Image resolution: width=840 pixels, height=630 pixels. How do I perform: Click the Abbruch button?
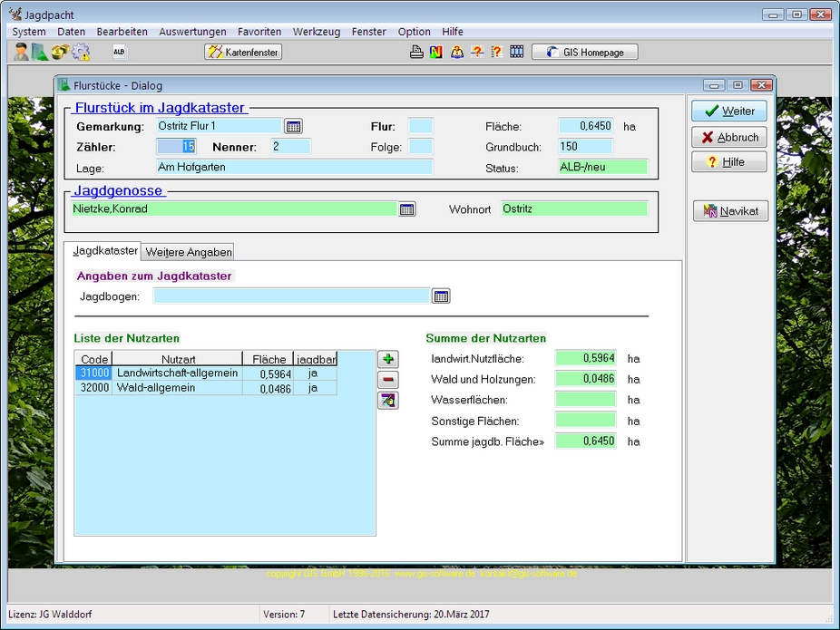tap(729, 137)
